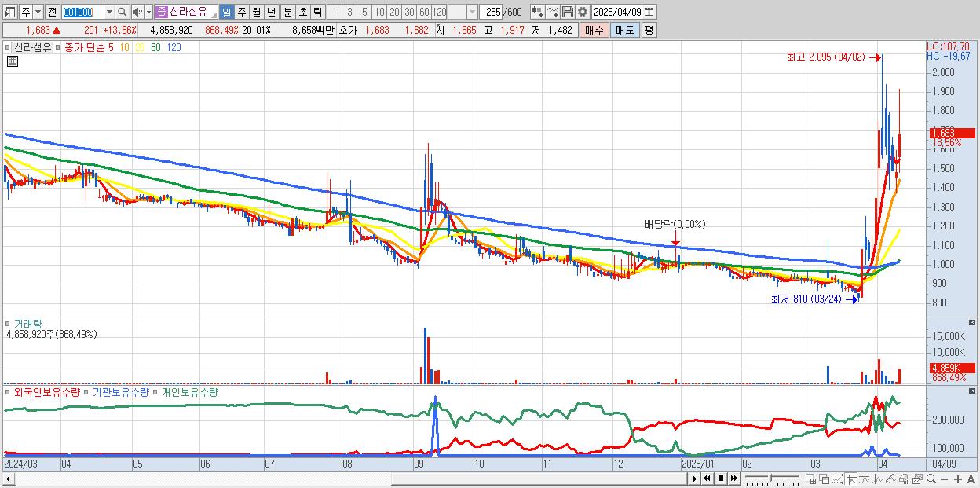The height and width of the screenshot is (488, 980).
Task: Click the diagonal line analysis tool
Action: pyautogui.click(x=890, y=479)
